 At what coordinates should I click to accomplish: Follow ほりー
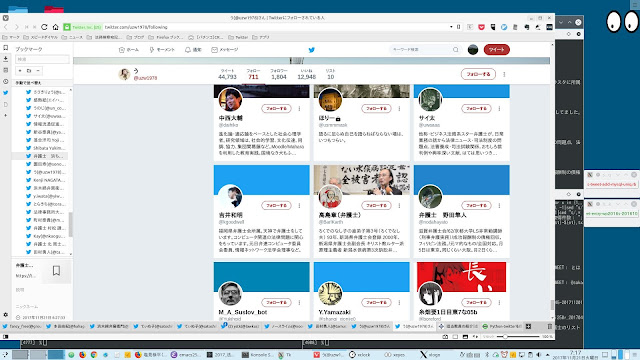coord(376,109)
